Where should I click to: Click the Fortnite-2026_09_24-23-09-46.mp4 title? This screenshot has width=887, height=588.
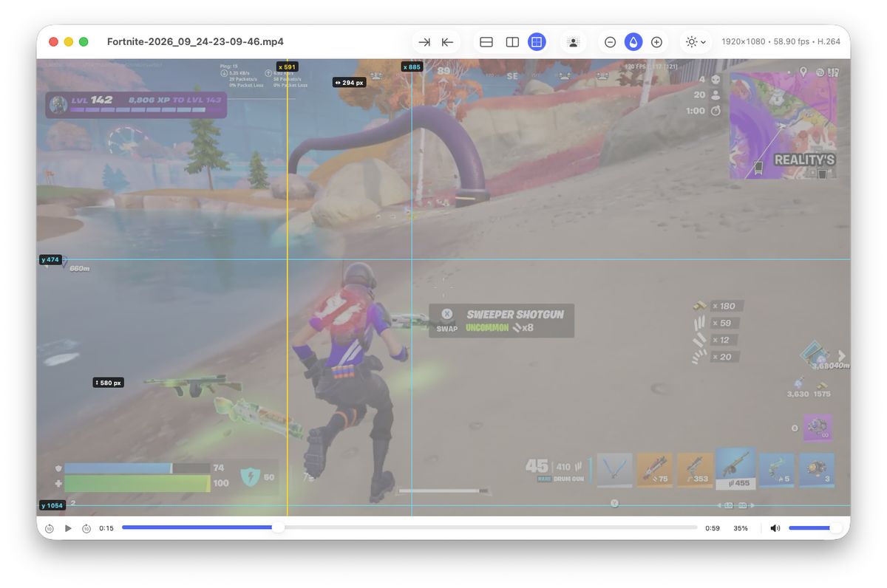coord(195,42)
